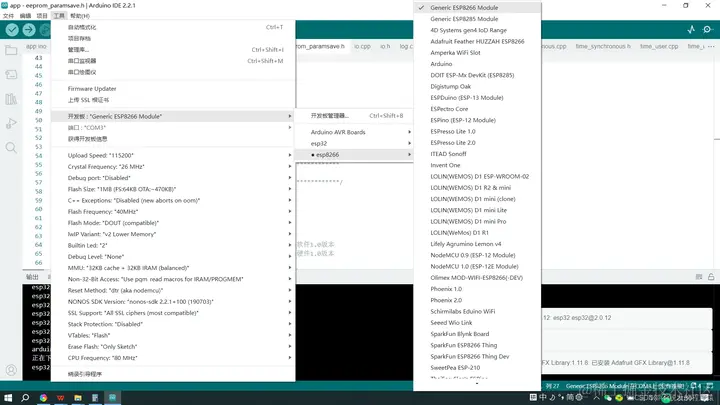Click the taskbar search icon

pos(25,398)
